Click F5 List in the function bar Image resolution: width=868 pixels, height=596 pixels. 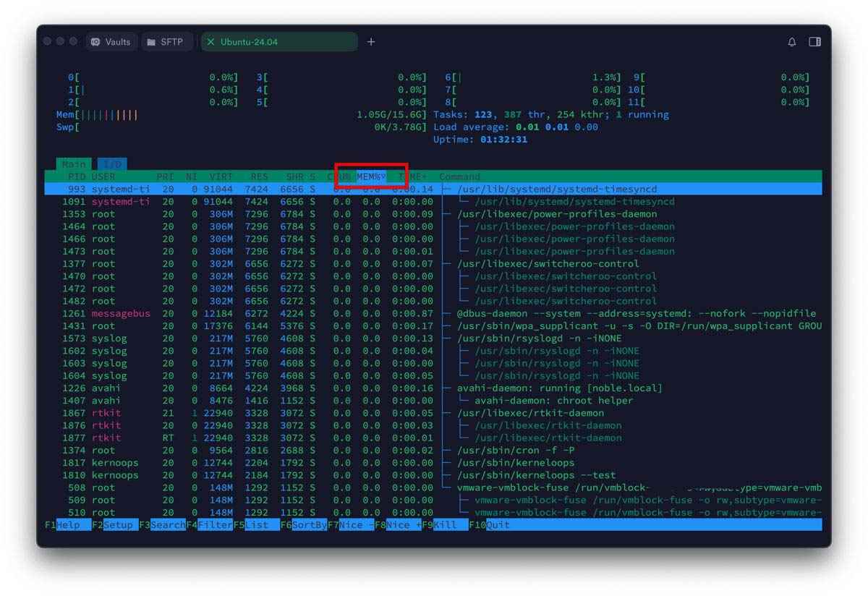tap(257, 524)
